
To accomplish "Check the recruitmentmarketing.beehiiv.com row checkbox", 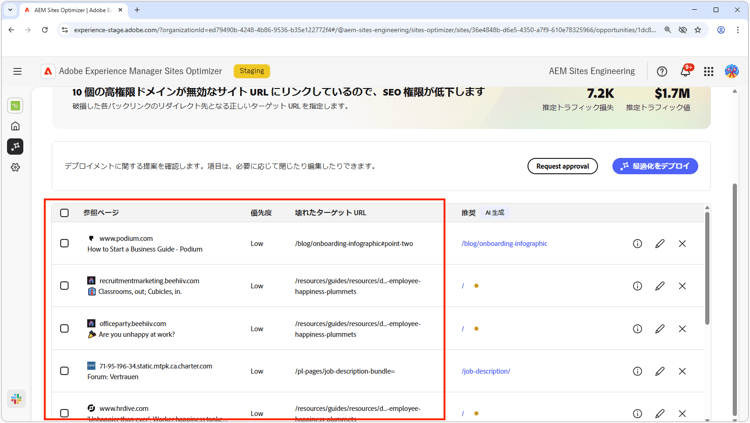I will pyautogui.click(x=65, y=286).
